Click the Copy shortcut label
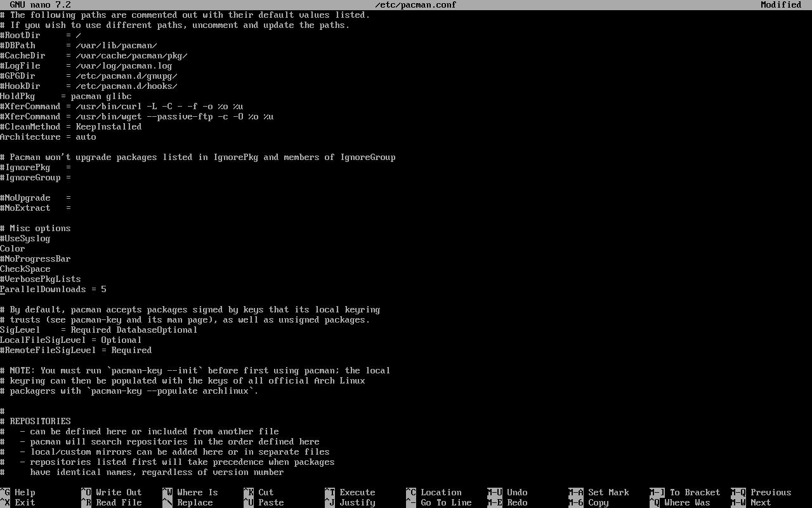Screen dimensions: 812x508 [x=598, y=502]
